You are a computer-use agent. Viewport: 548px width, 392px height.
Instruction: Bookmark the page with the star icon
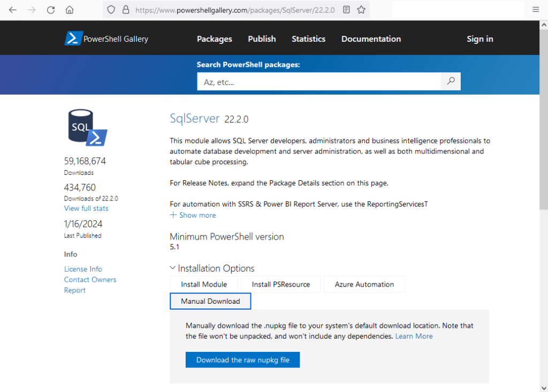coord(361,9)
